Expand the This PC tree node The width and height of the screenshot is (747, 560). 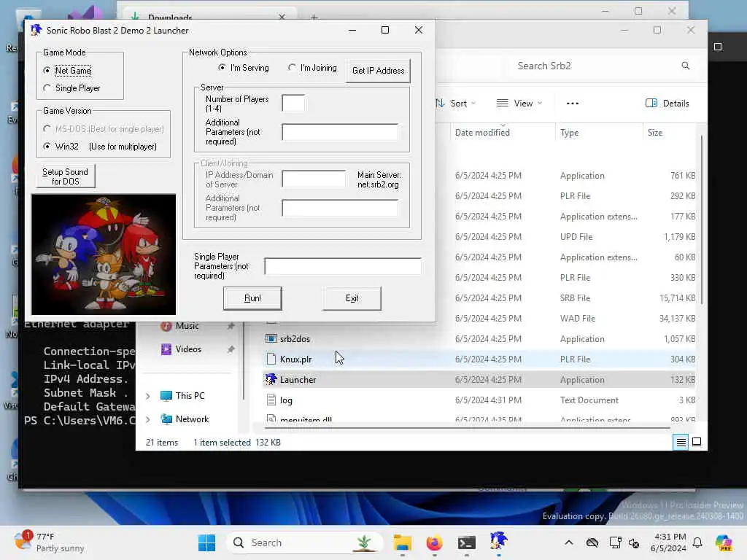pos(147,396)
